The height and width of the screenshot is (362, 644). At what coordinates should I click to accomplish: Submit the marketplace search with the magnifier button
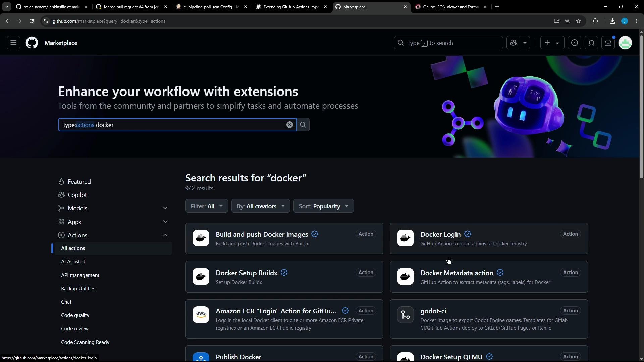pyautogui.click(x=303, y=125)
